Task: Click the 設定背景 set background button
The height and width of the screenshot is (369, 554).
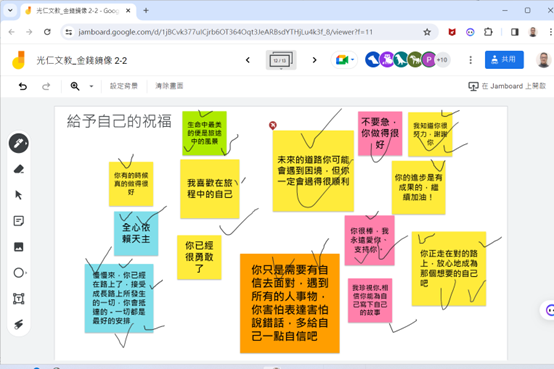Action: (124, 86)
